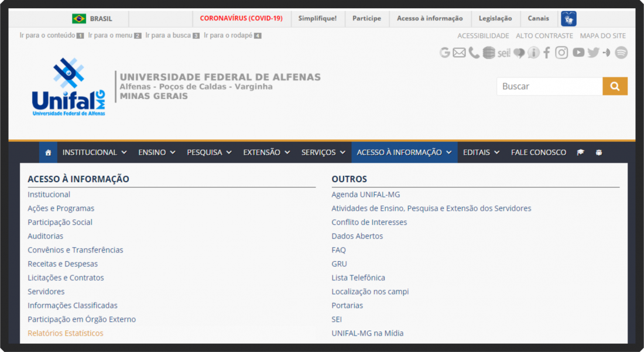Open Convênios e Transferências link
The height and width of the screenshot is (352, 644).
click(x=75, y=250)
